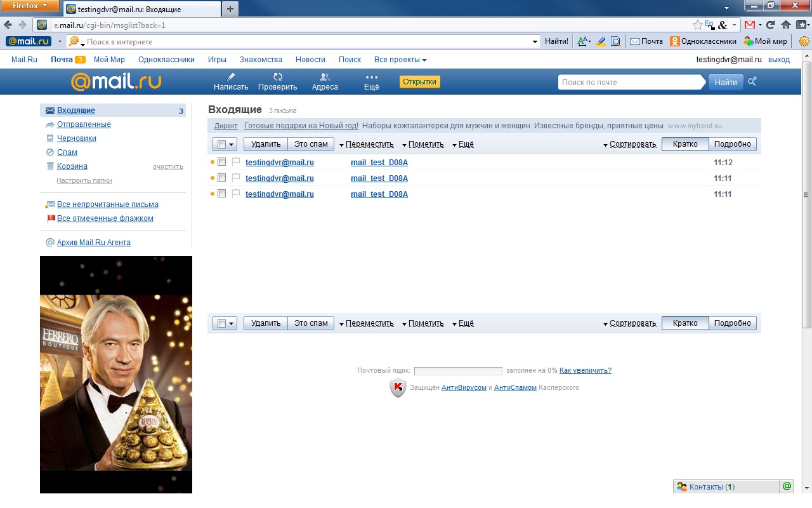Screen dimensions: 812x508
Task: Log out with the выход link
Action: pos(779,60)
